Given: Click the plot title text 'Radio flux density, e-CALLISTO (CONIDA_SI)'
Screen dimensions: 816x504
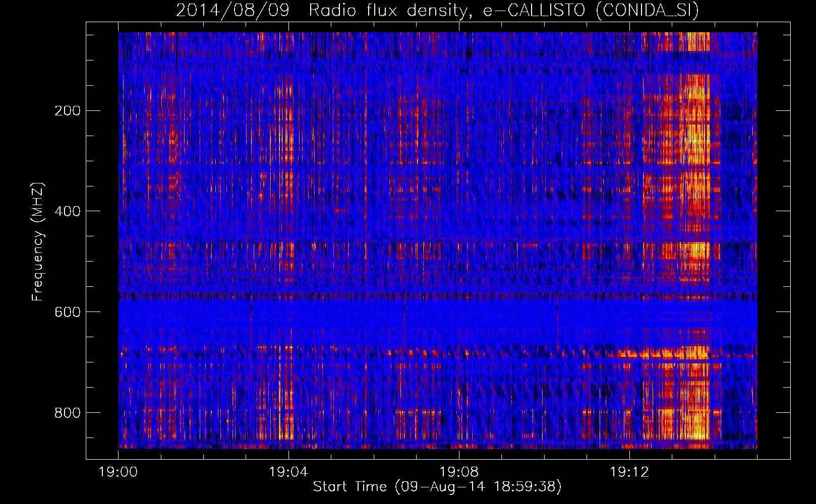Looking at the screenshot, I should 504,10.
